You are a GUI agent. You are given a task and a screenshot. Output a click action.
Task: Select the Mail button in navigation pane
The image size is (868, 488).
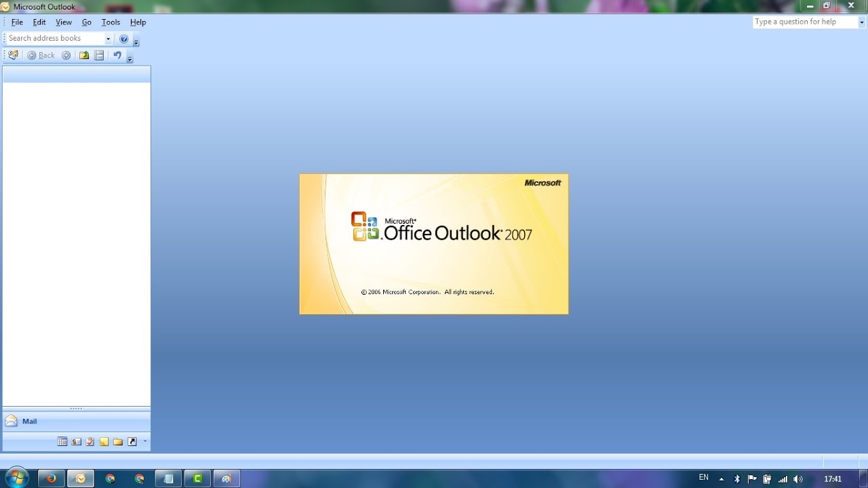click(77, 421)
